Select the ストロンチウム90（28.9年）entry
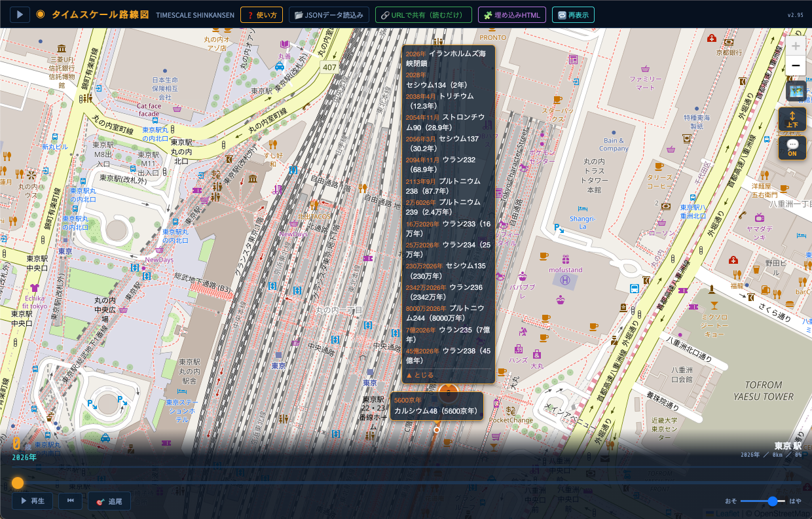This screenshot has width=812, height=519. [447, 122]
